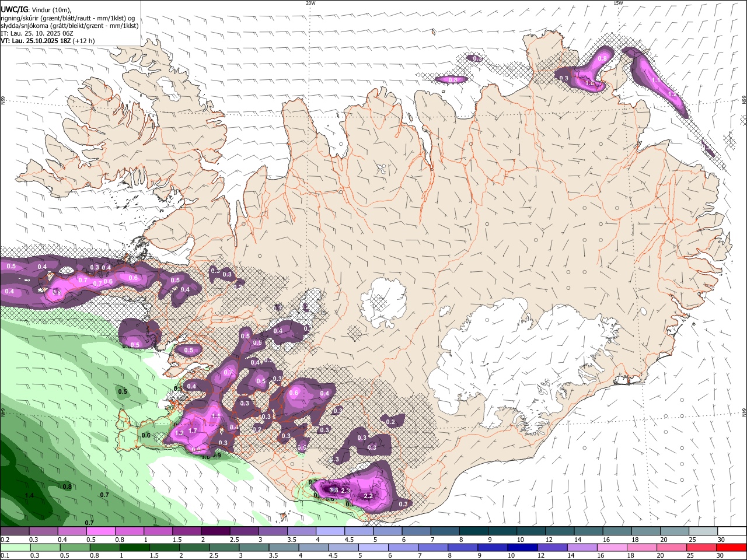This screenshot has height=560, width=747.
Task: Click the 'IT: Lau. 25. 10. 2025 06Z' line
Action: click(37, 33)
